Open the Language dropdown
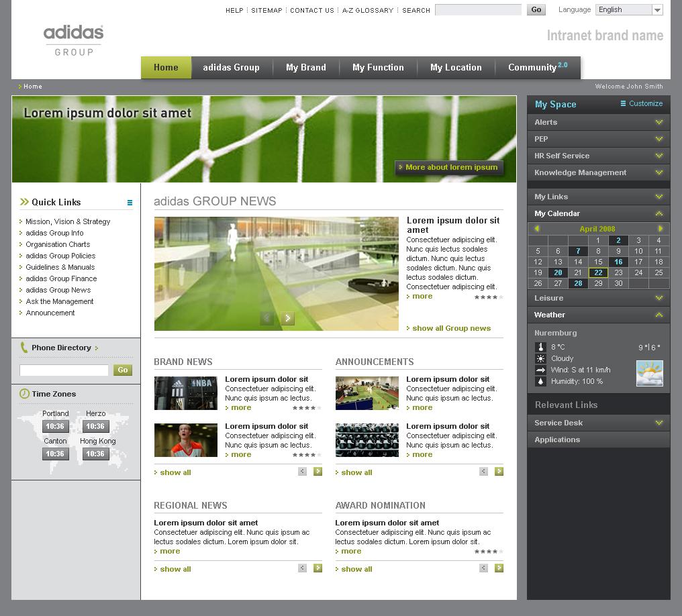Screen dimensions: 682x616 [x=629, y=9]
